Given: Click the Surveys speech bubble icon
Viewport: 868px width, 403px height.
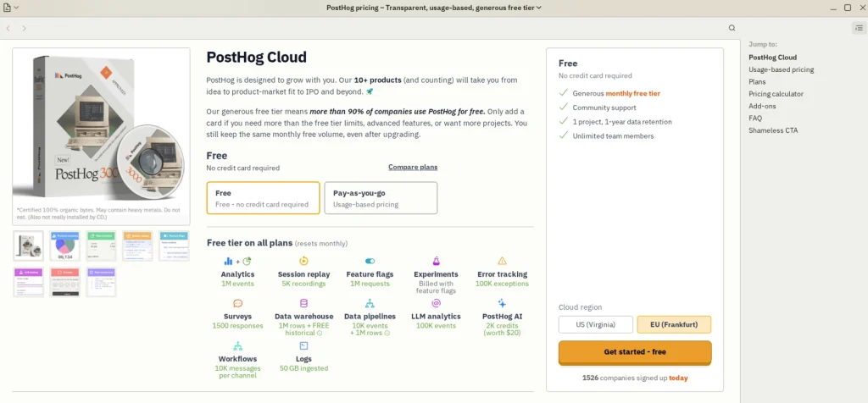Looking at the screenshot, I should [238, 303].
